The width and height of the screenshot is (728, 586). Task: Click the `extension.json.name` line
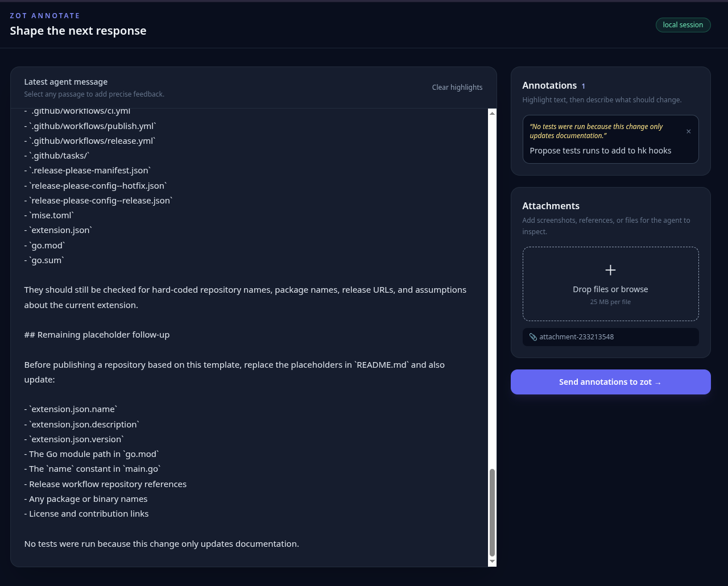(x=71, y=409)
